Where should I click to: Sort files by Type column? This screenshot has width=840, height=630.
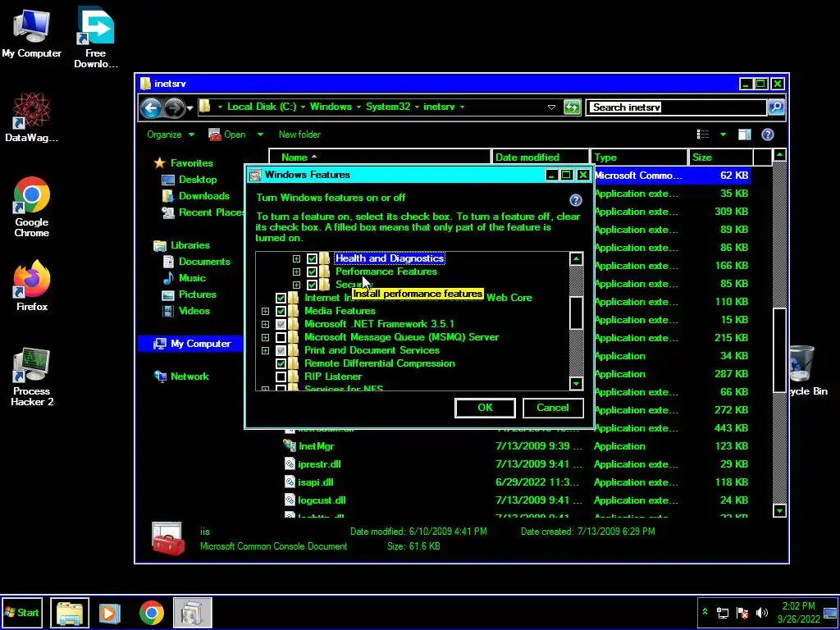638,157
